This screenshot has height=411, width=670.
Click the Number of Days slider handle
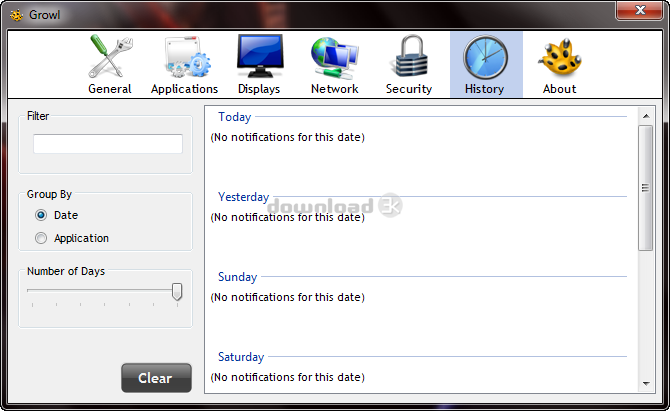(x=177, y=292)
